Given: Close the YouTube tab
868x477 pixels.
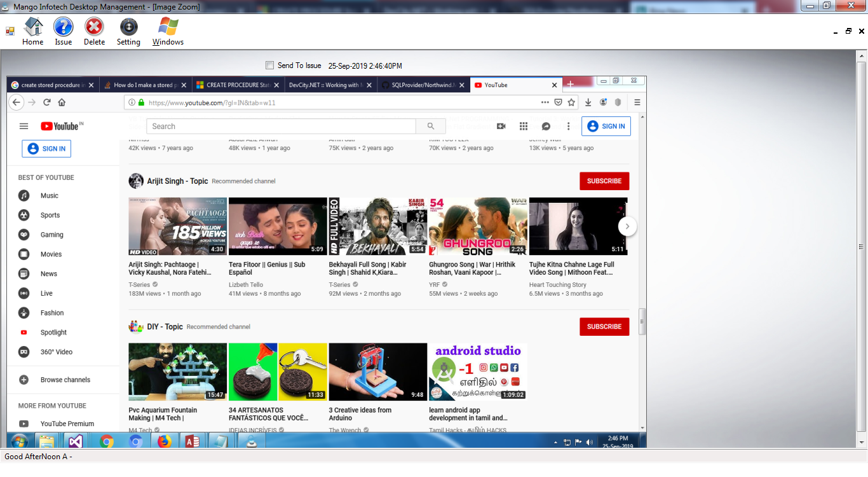Looking at the screenshot, I should (x=554, y=85).
